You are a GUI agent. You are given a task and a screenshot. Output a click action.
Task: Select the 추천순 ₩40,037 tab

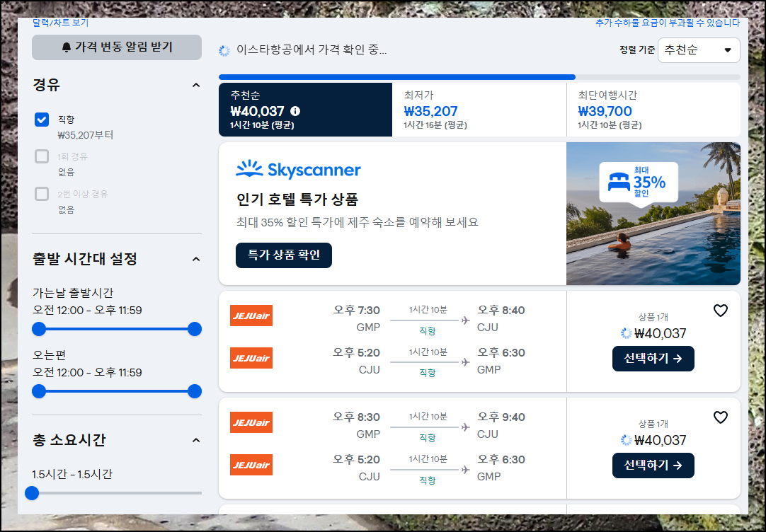(305, 110)
